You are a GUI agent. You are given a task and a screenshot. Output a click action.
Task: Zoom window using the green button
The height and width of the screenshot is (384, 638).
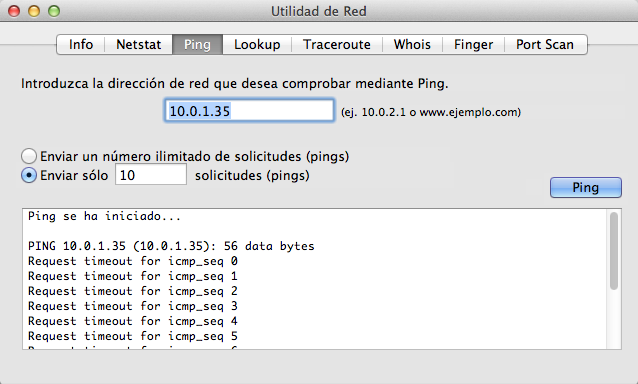pos(54,11)
